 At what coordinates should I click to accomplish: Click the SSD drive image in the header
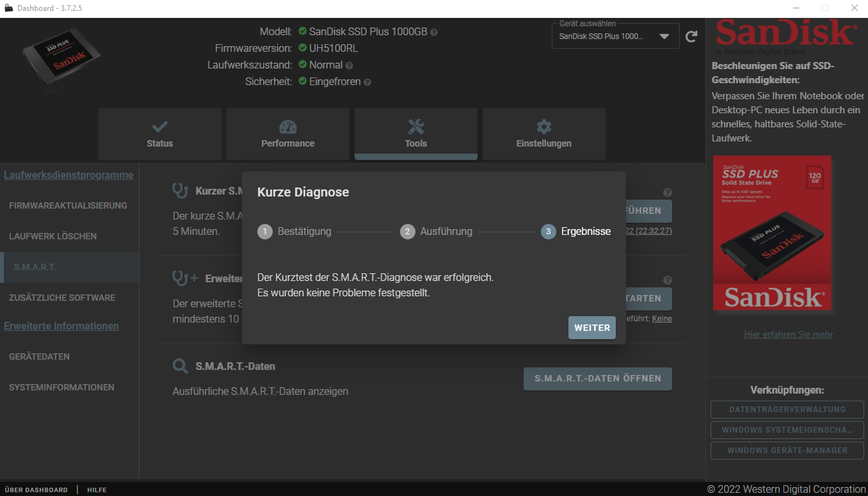coord(61,59)
